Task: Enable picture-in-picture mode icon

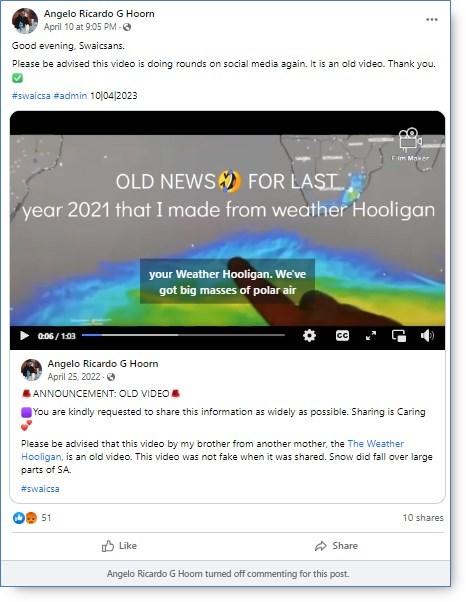Action: pos(399,336)
